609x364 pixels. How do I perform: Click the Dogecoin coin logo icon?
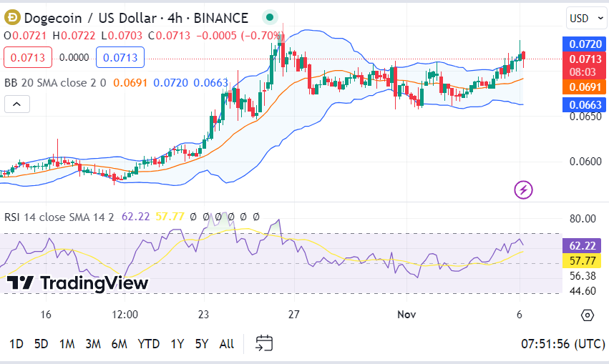pyautogui.click(x=11, y=18)
